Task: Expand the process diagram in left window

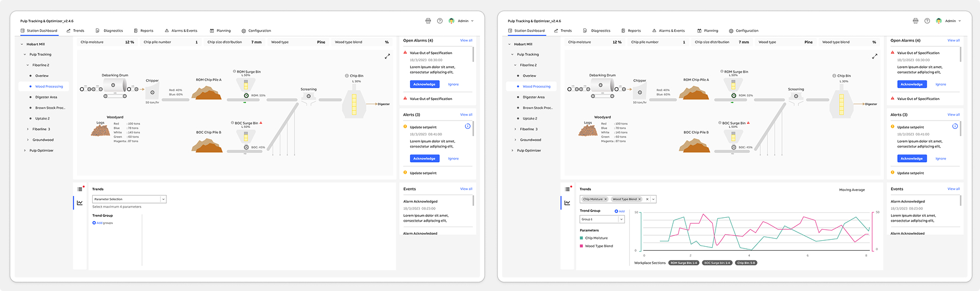Action: pyautogui.click(x=387, y=56)
